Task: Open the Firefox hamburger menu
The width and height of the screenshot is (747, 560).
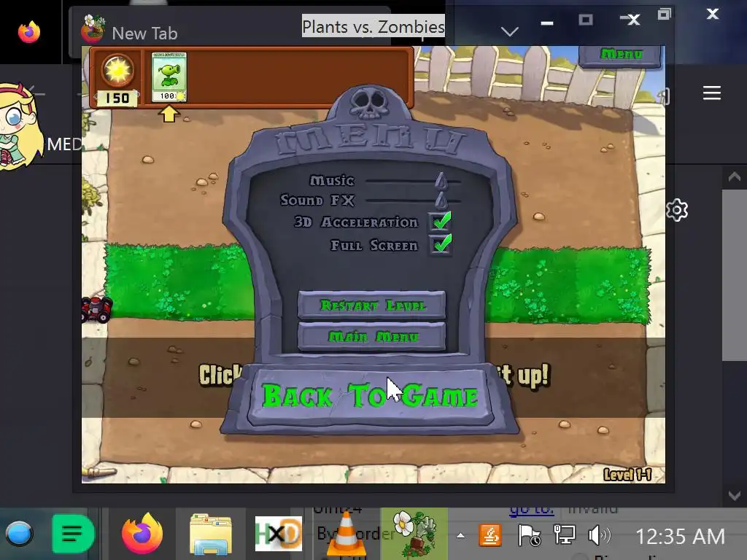Action: (x=712, y=93)
